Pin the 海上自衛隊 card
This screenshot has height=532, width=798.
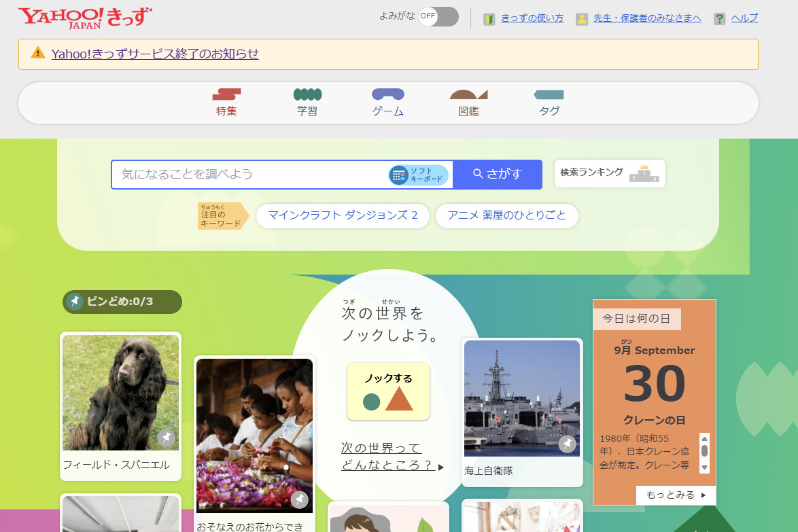click(567, 444)
